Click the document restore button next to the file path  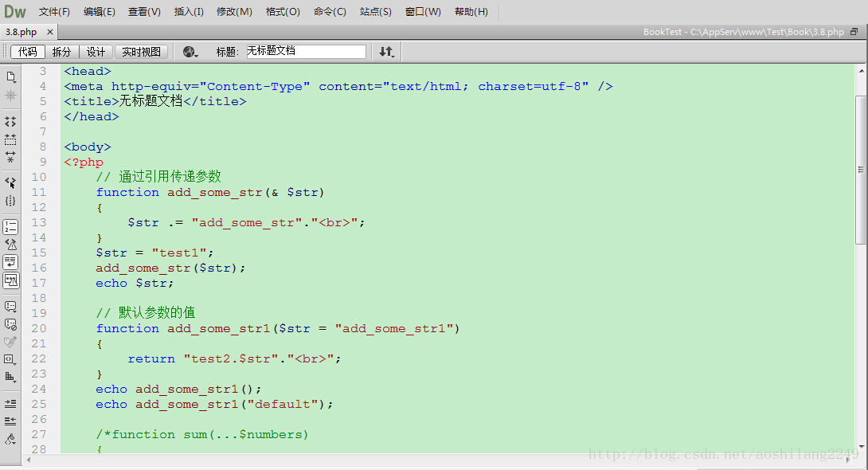[x=854, y=32]
